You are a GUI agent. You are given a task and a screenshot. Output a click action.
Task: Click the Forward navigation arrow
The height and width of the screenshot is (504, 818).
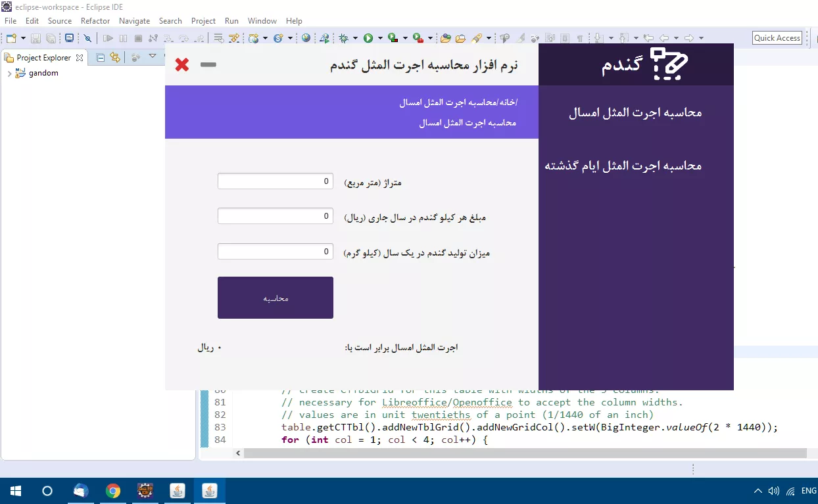(x=689, y=38)
